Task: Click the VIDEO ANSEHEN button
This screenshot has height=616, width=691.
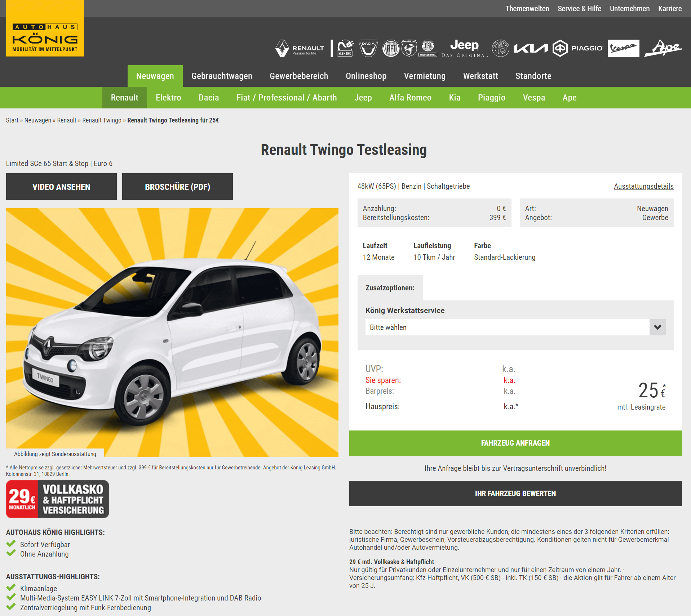Action: point(61,187)
